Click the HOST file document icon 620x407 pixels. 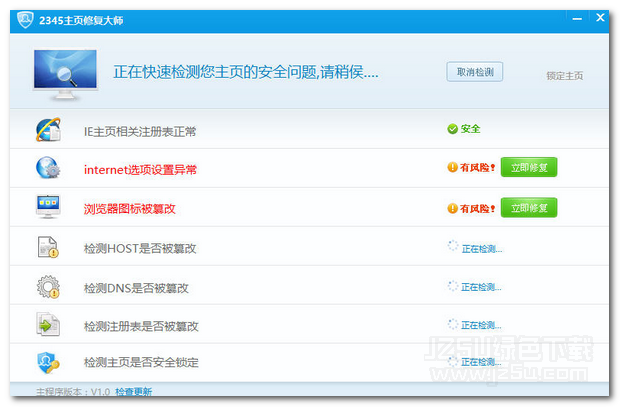tap(48, 247)
